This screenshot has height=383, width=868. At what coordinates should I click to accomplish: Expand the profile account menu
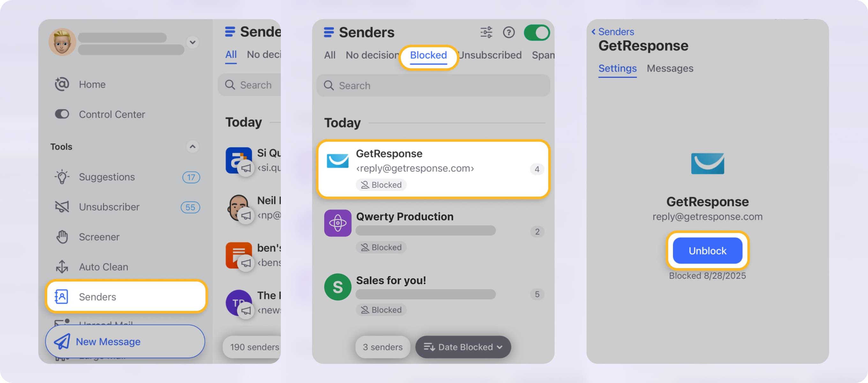tap(192, 43)
